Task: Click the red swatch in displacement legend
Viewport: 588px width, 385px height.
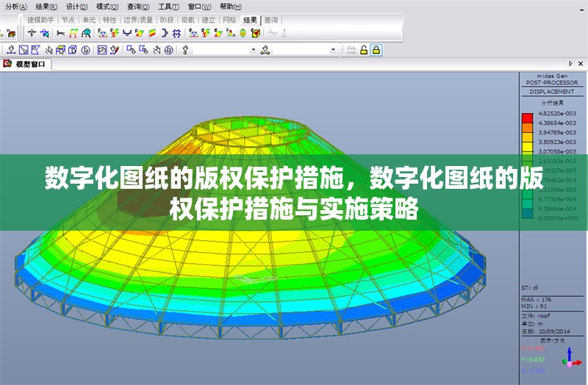Action: [527, 118]
